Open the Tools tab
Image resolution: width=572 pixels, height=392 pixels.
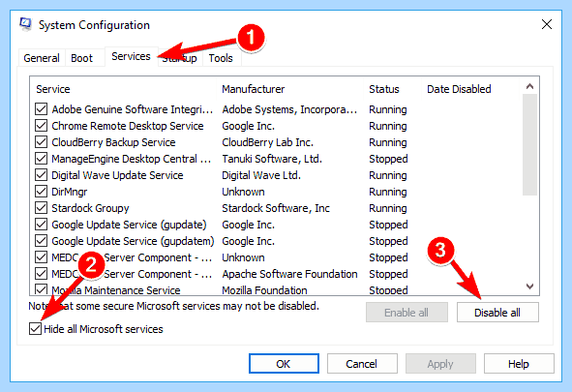pyautogui.click(x=221, y=58)
